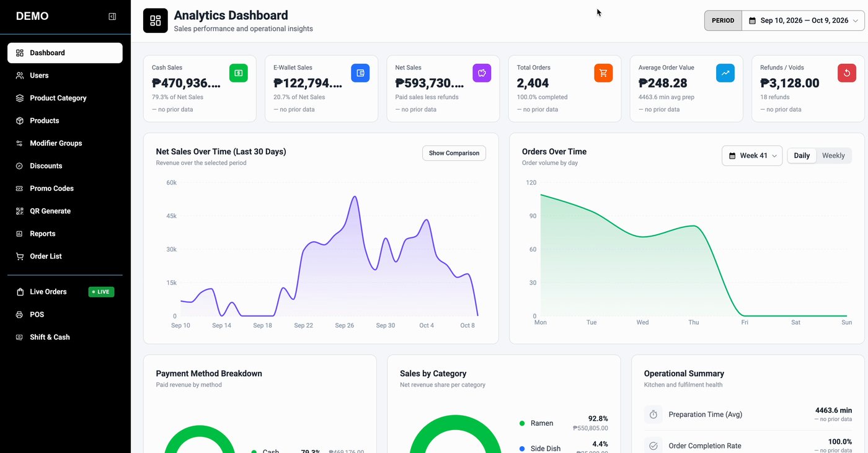Image resolution: width=868 pixels, height=453 pixels.
Task: Open Reports from the sidebar
Action: coord(65,234)
